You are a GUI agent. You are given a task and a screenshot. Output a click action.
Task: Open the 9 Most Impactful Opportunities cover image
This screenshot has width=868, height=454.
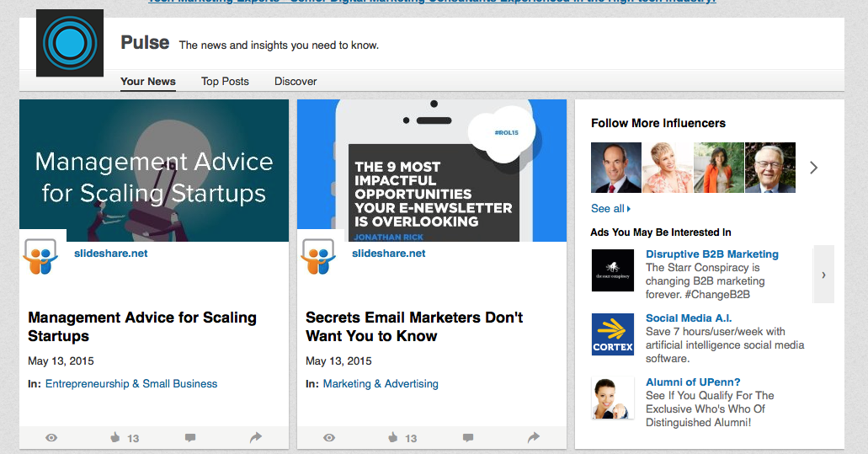432,170
